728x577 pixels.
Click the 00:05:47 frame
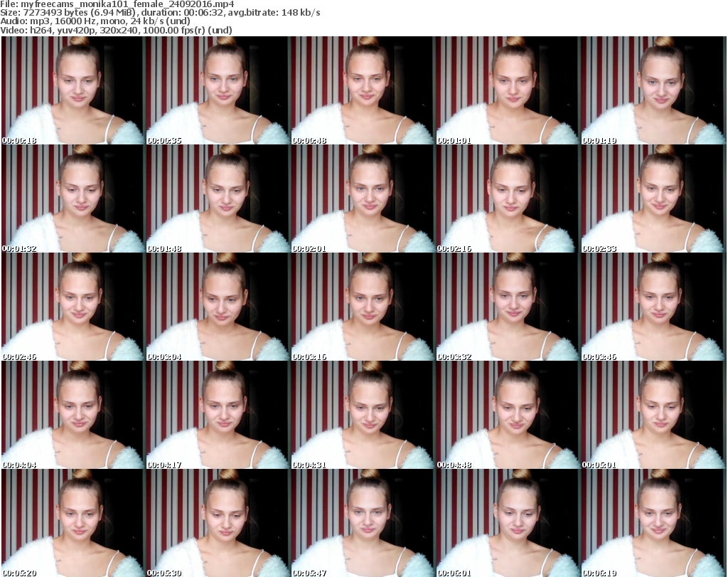pos(363,523)
